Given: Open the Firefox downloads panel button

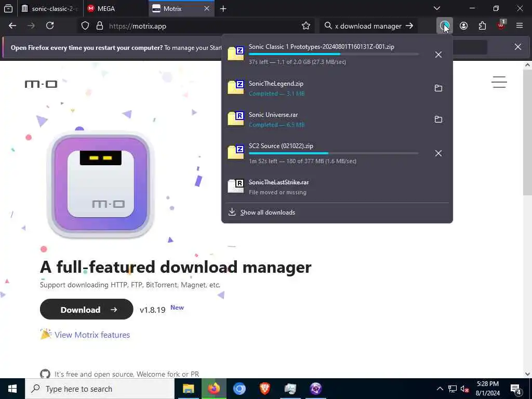Looking at the screenshot, I should pos(444,26).
